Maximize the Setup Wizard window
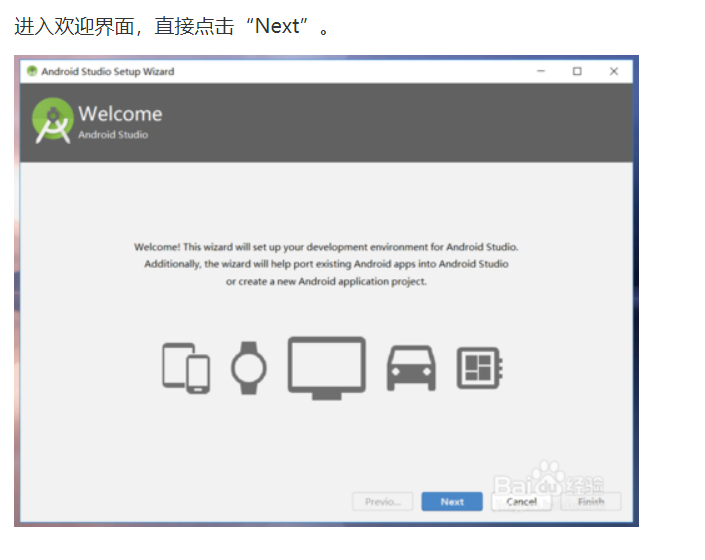 click(577, 71)
